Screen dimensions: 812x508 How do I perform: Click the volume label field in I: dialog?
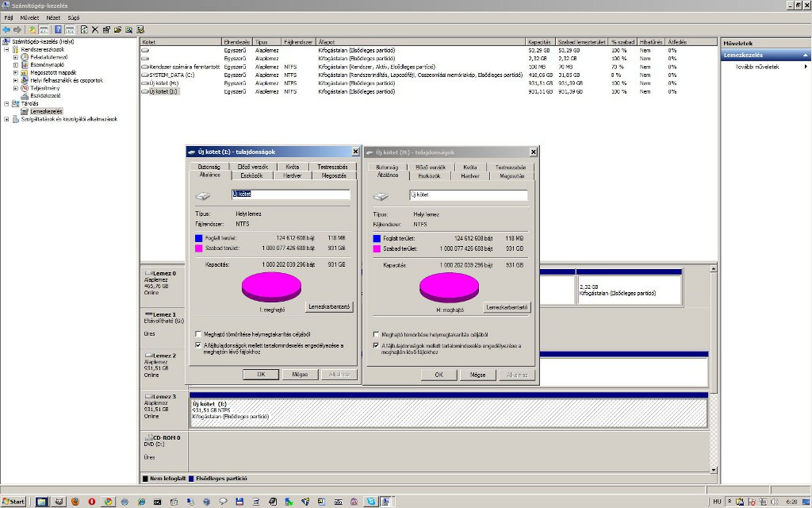tap(290, 194)
